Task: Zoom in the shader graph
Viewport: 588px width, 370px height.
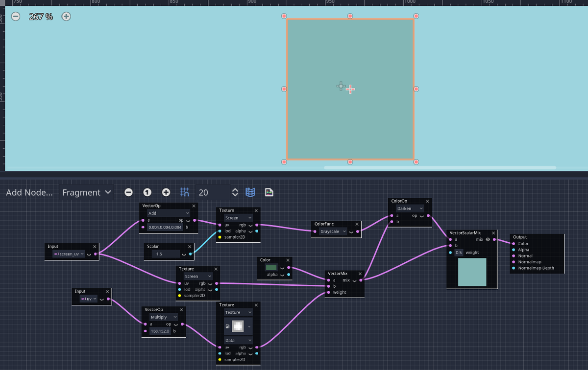Action: point(166,192)
